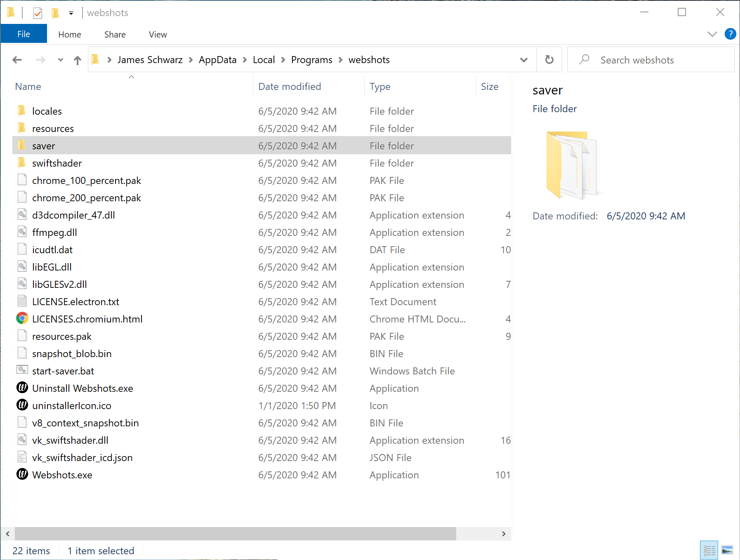The width and height of the screenshot is (740, 560).
Task: Refresh the current folder view
Action: pos(549,60)
